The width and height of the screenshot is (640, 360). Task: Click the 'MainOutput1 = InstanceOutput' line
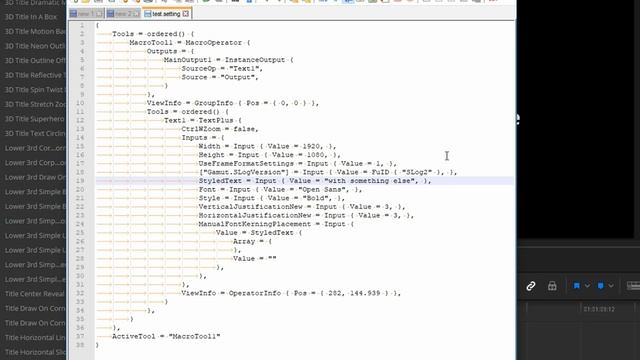pos(229,60)
